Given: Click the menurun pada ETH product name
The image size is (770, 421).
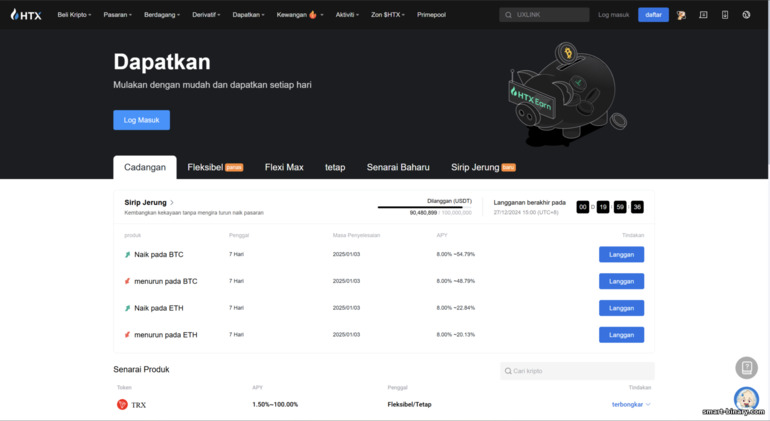Looking at the screenshot, I should point(165,335).
